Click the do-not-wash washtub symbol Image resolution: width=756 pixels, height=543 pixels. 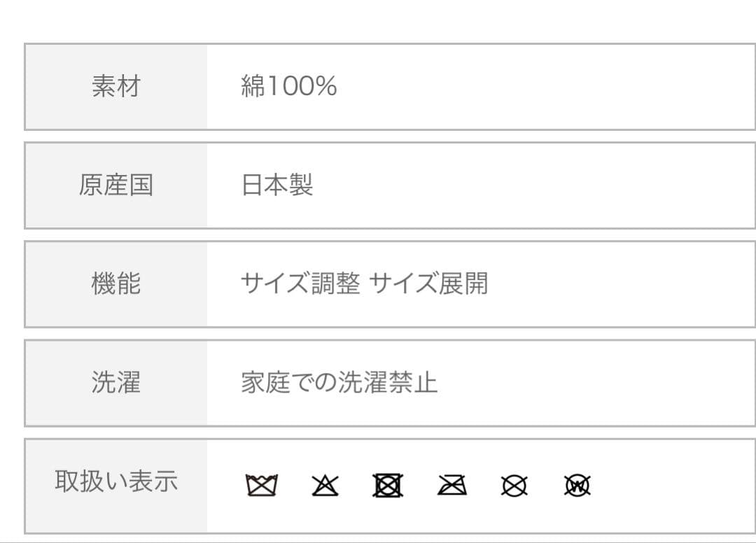[262, 485]
